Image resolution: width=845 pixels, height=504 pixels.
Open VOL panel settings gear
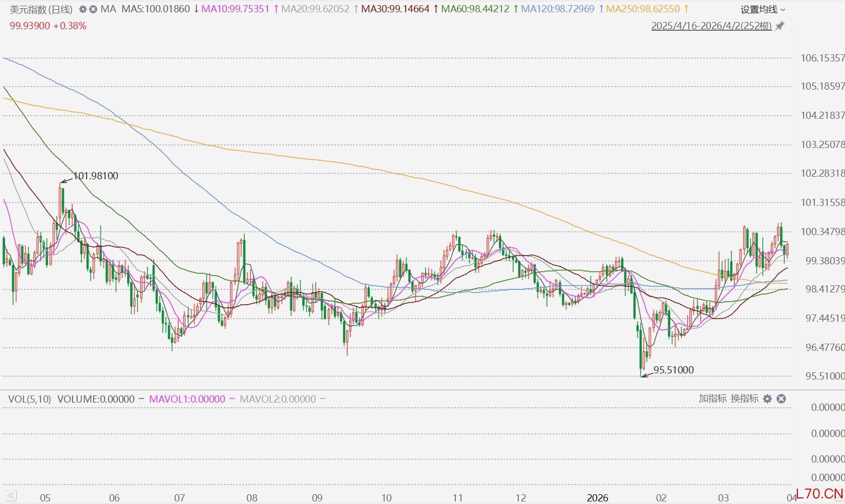click(x=767, y=398)
